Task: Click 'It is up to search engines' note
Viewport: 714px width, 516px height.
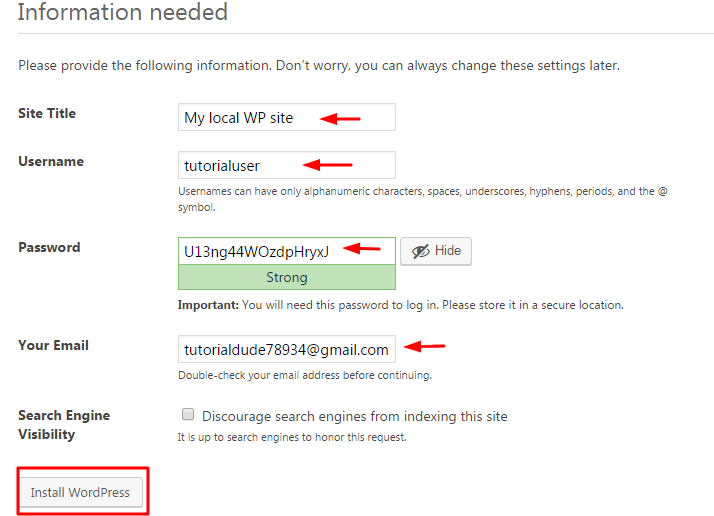Action: pyautogui.click(x=292, y=437)
